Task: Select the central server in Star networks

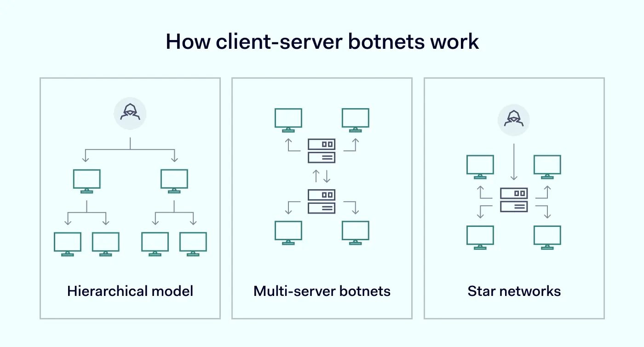Action: coord(514,199)
